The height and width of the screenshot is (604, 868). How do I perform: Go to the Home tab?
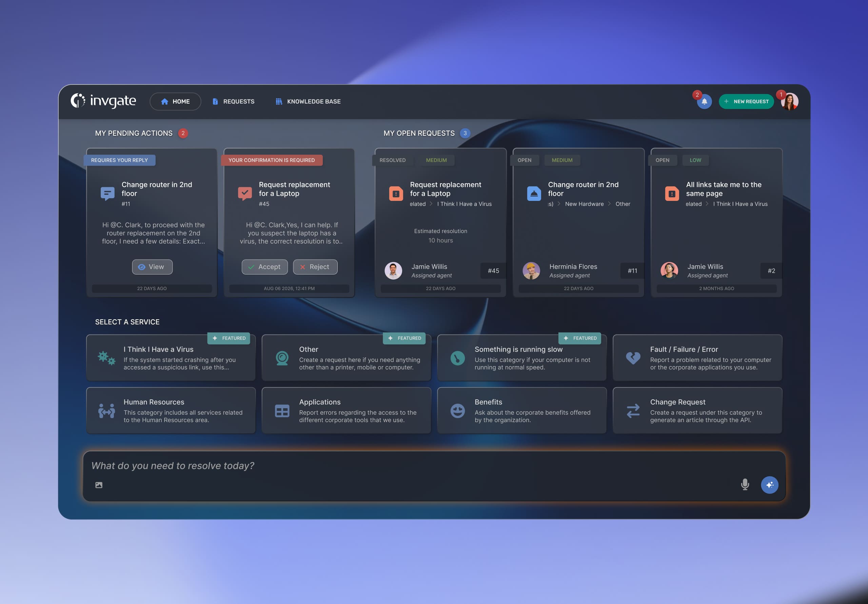[x=175, y=101]
